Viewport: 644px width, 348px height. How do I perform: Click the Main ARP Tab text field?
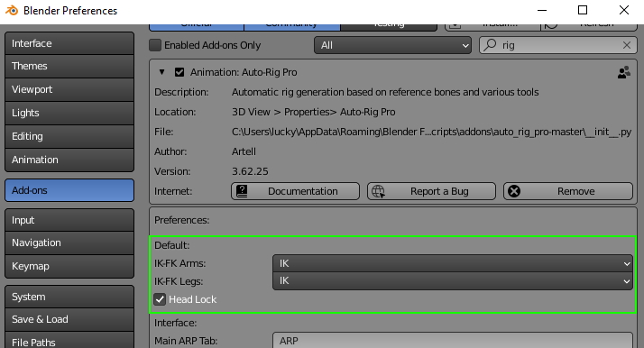[x=453, y=341]
